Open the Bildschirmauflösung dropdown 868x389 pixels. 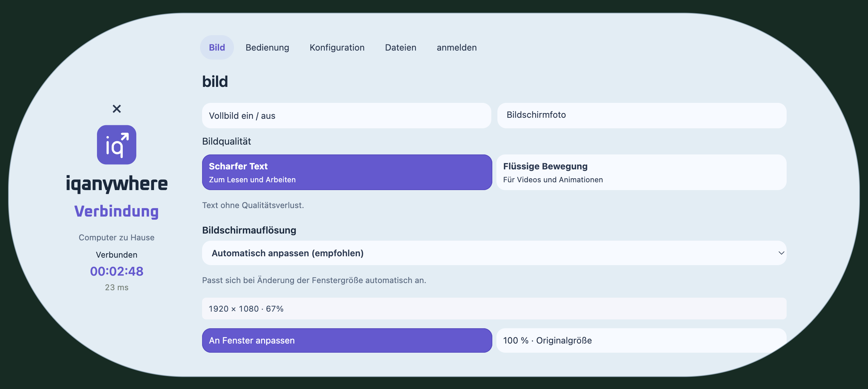[494, 253]
